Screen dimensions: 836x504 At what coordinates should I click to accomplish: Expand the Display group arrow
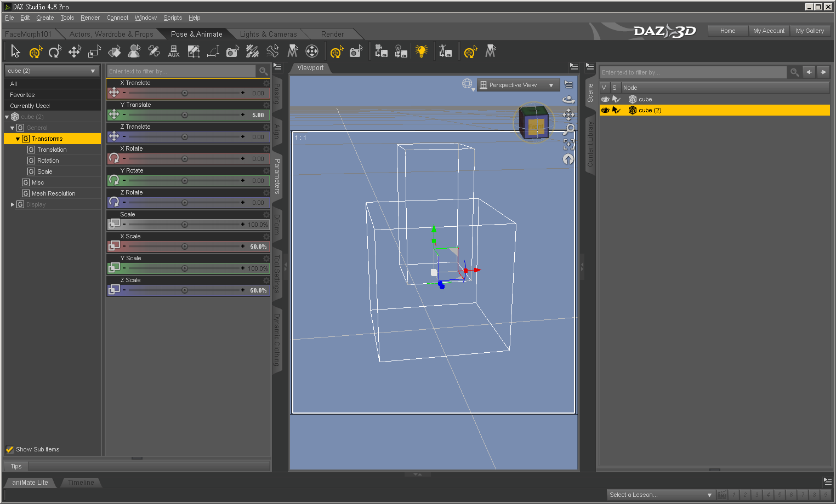(x=13, y=204)
